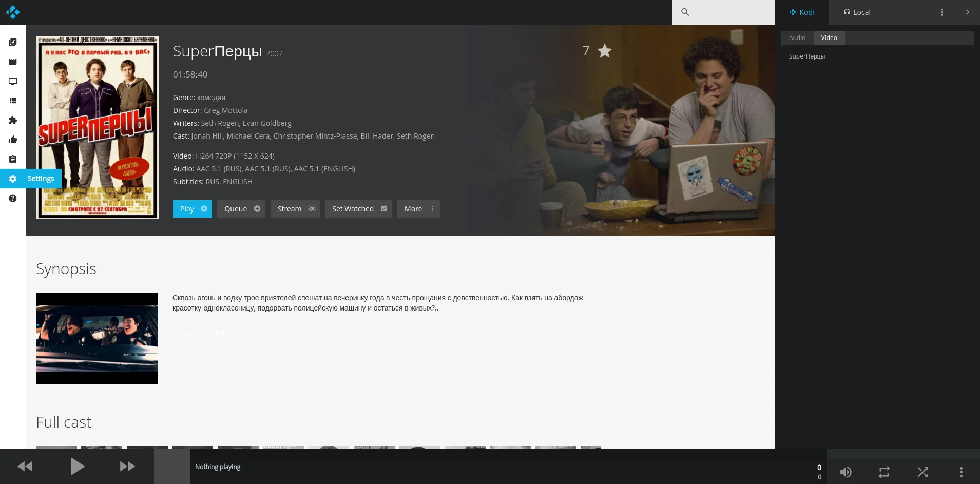Image resolution: width=980 pixels, height=484 pixels.
Task: Open the Movies clapperboard section
Action: pyautogui.click(x=13, y=62)
